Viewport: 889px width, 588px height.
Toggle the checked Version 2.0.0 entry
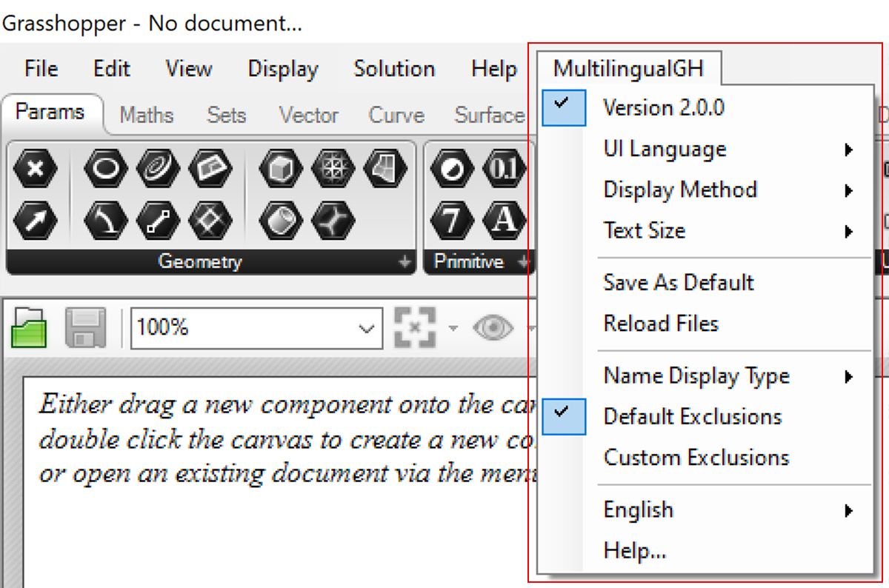706,108
